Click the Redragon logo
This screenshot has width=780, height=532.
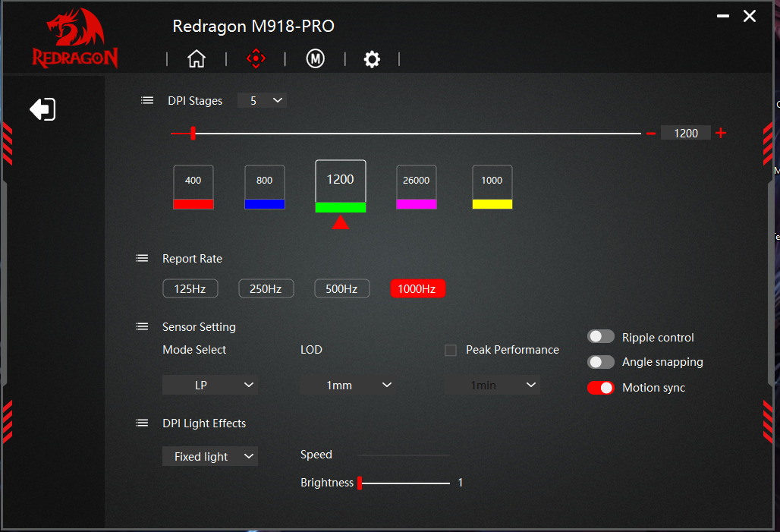pyautogui.click(x=75, y=38)
